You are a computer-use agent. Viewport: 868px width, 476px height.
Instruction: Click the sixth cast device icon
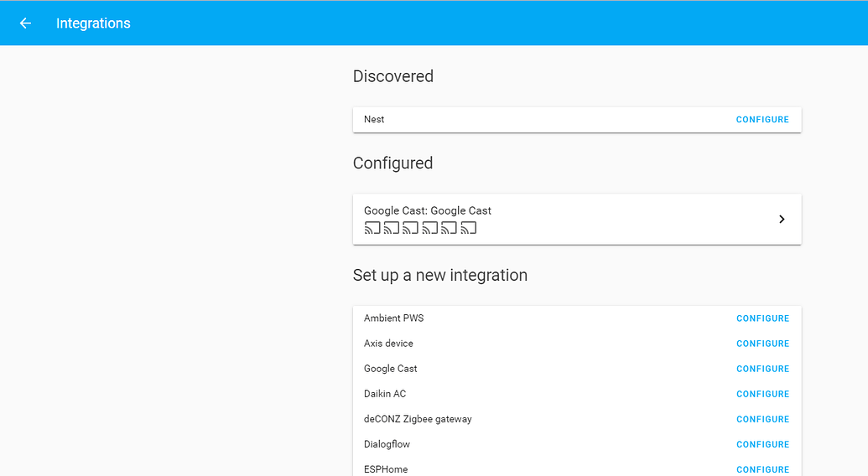468,228
